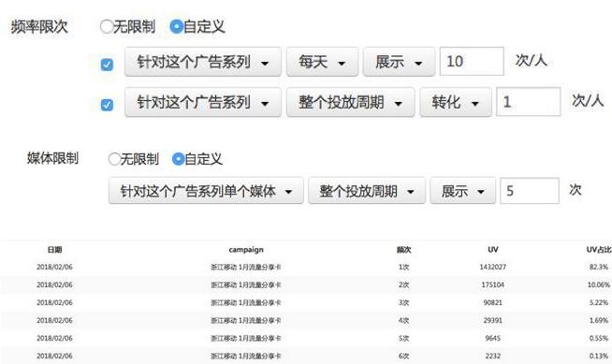Select 无限制 radio for 媒体限制
612x364 pixels.
(114, 159)
